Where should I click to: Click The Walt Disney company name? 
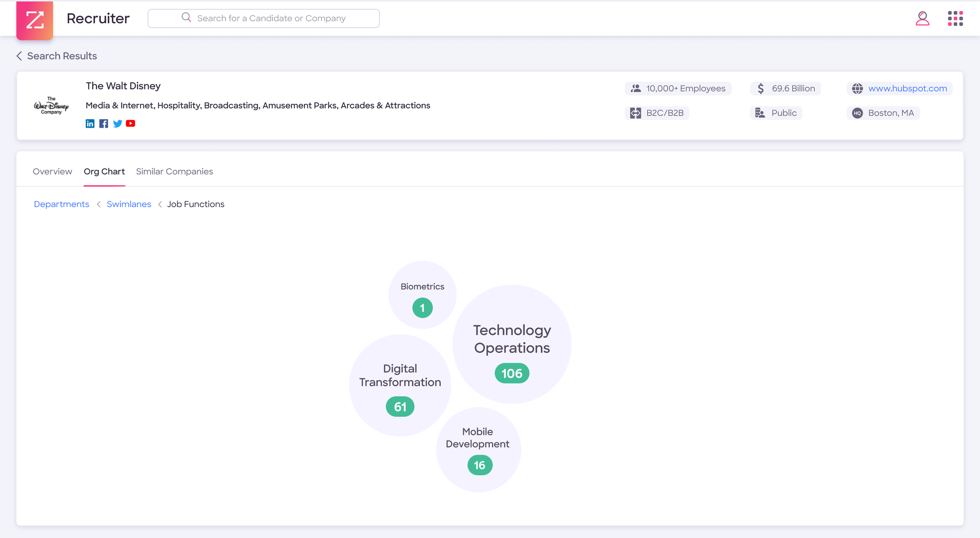(x=123, y=86)
